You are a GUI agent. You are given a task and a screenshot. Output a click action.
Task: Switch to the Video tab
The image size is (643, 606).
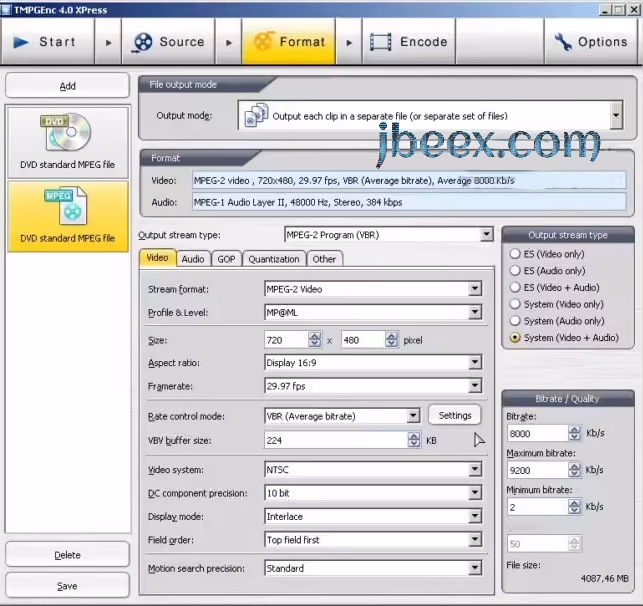click(x=157, y=258)
